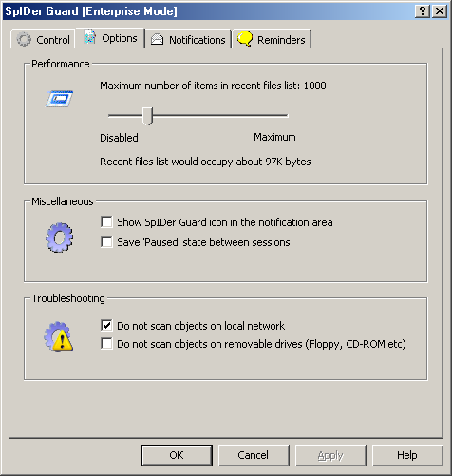Switch to the Control tab
Screen dimensions: 452x476
[x=43, y=40]
